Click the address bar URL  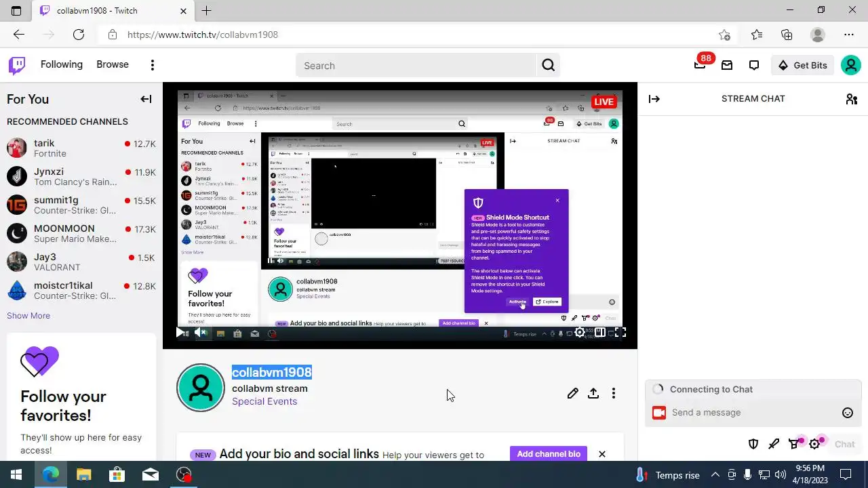[x=203, y=35]
